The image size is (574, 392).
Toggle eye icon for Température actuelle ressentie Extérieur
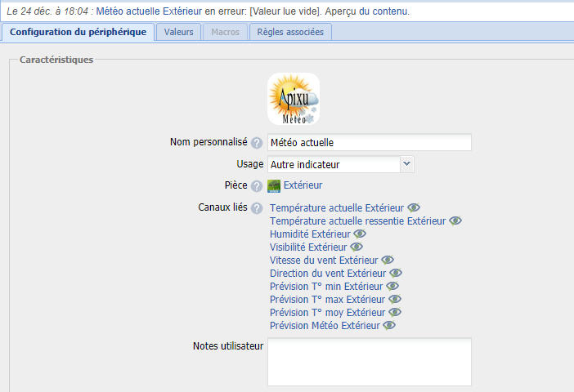point(455,220)
